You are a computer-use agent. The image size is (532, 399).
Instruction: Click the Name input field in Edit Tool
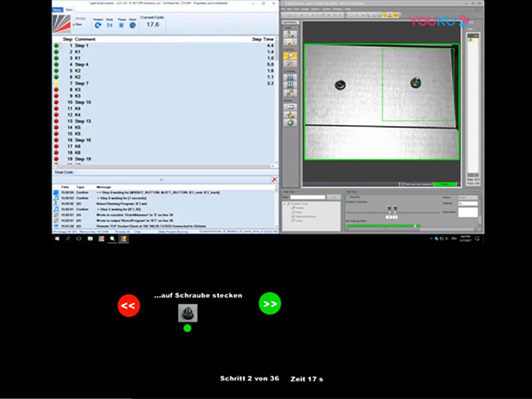click(x=468, y=197)
